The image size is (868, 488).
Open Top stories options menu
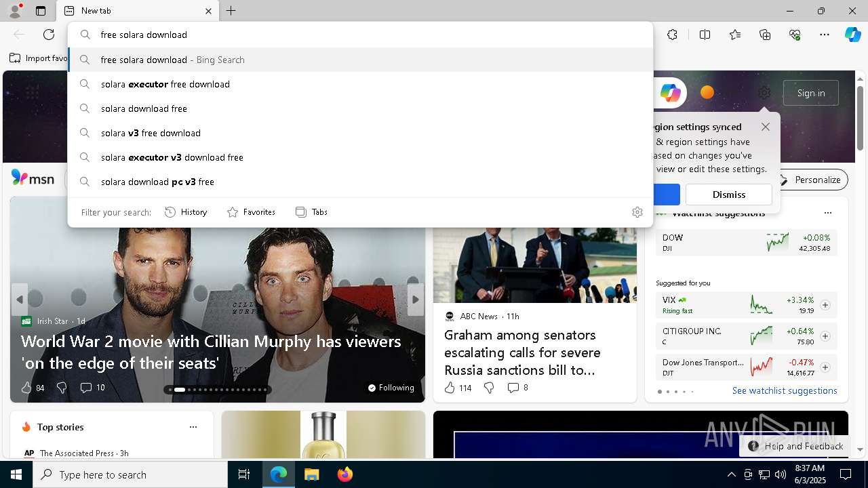193,427
